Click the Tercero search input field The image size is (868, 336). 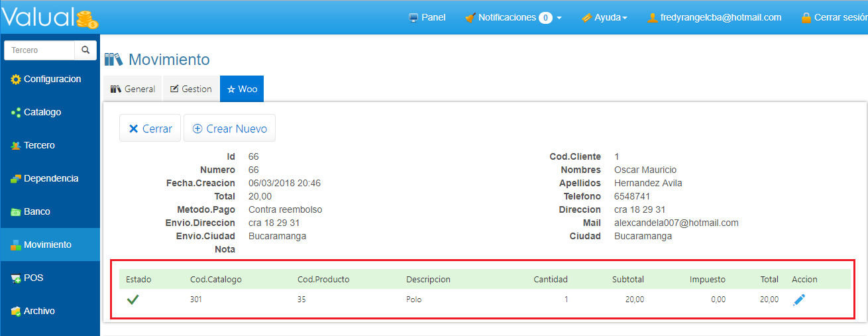pos(40,50)
